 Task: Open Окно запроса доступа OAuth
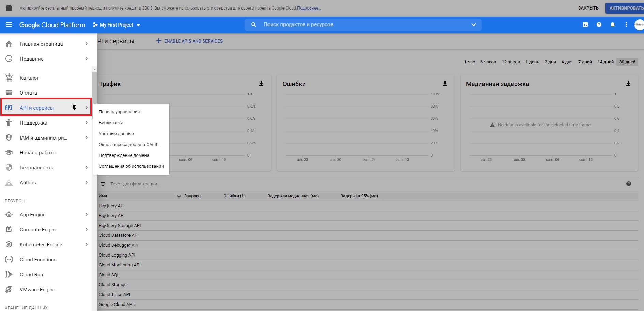coord(131,145)
